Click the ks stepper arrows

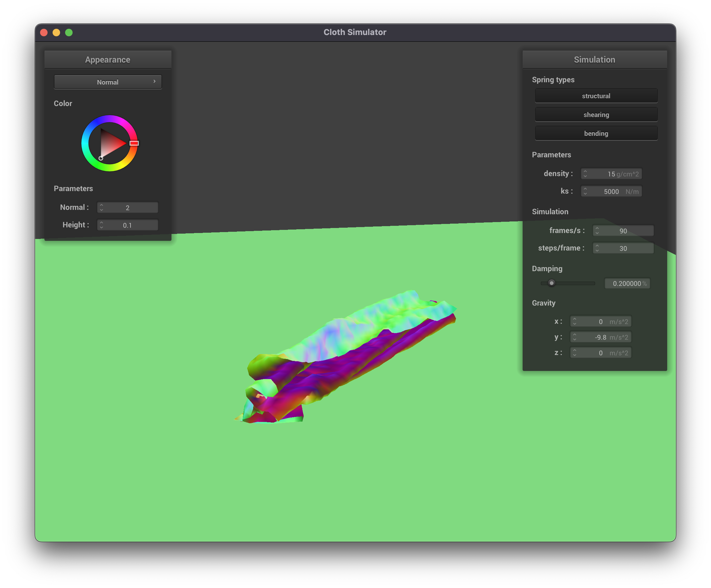[585, 191]
